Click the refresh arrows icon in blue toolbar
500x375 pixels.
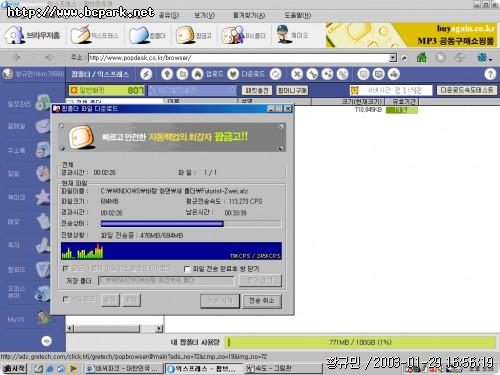[276, 74]
